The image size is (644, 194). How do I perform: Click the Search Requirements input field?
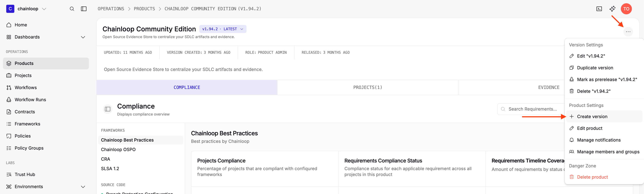(531, 109)
